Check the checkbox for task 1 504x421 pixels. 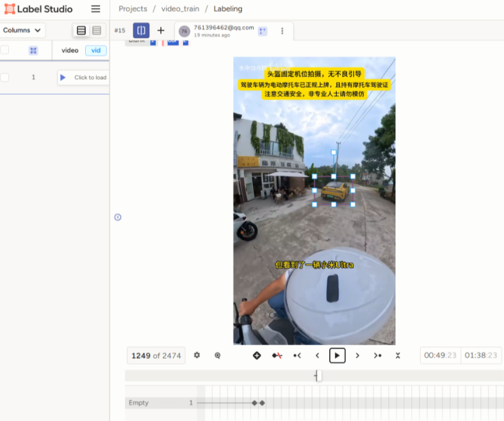click(x=5, y=77)
